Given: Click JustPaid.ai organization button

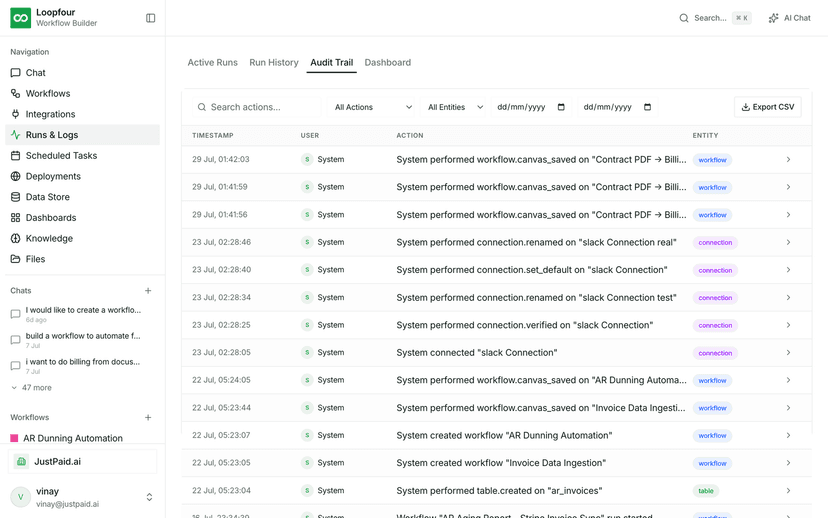Looking at the screenshot, I should coord(82,462).
